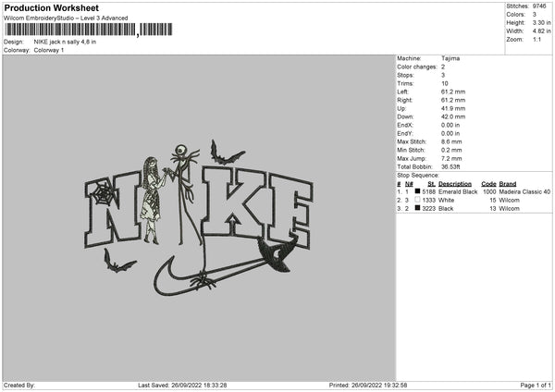Click the Colors count value 3
Screen dimensions: 555x392
[534, 15]
